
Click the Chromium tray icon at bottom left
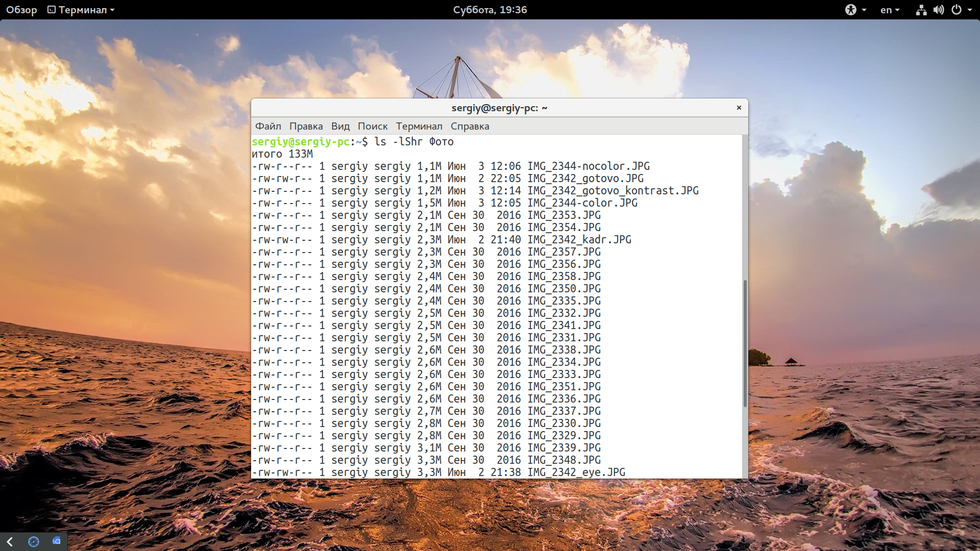57,541
